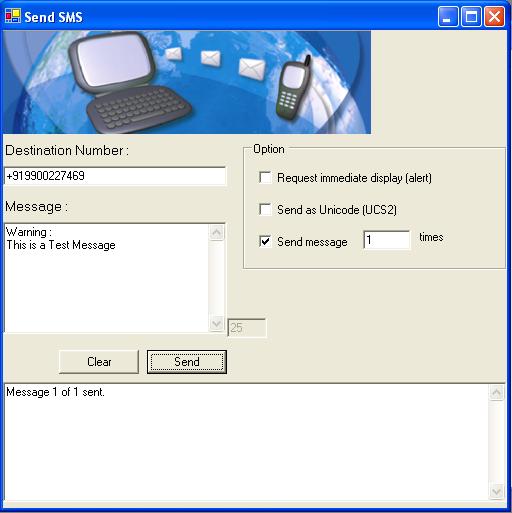Click the Clear button
This screenshot has height=513, width=512.
point(99,362)
